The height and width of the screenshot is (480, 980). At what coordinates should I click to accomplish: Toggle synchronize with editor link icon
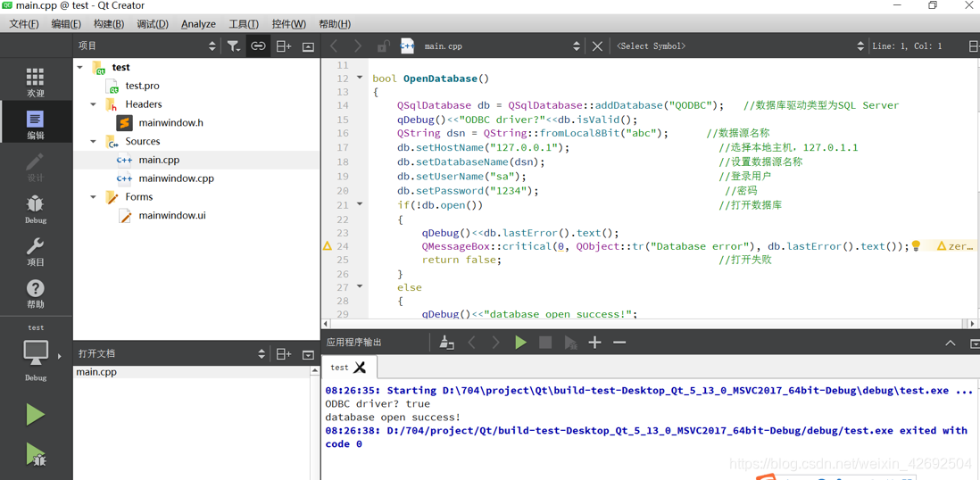pyautogui.click(x=258, y=46)
